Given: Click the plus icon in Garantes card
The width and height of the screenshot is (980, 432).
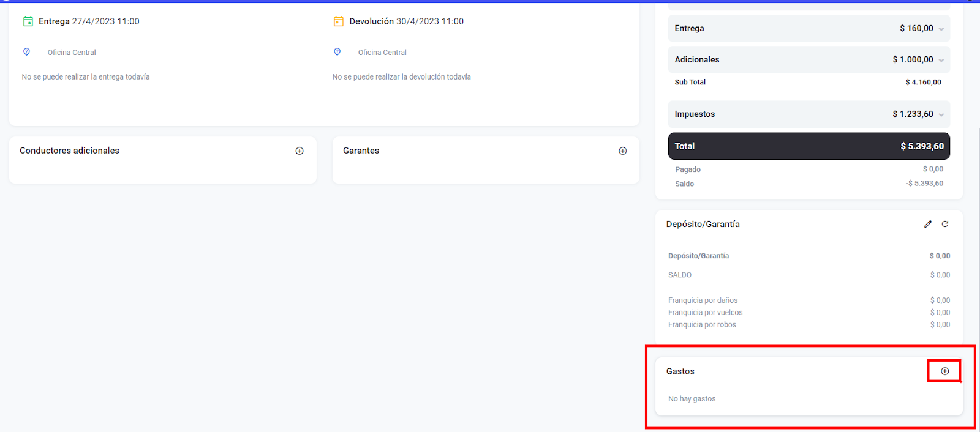Looking at the screenshot, I should click(622, 151).
